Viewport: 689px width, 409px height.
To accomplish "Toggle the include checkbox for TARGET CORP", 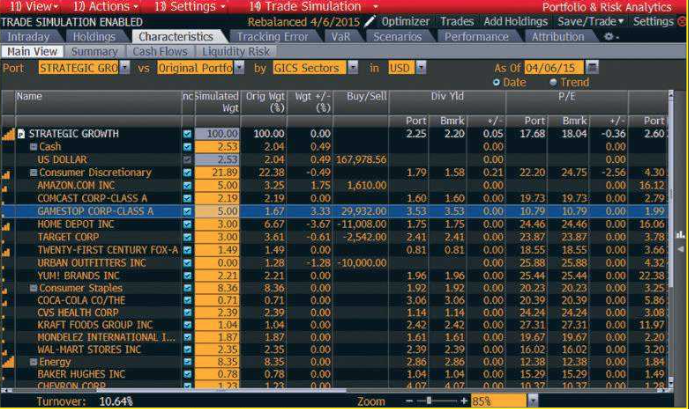I will pyautogui.click(x=188, y=237).
